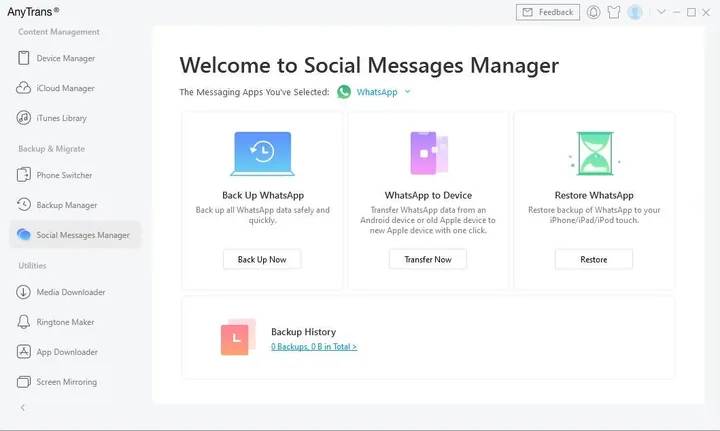Screen dimensions: 720x431
Task: Click the iCloud Manager cloud icon
Action: click(x=23, y=88)
